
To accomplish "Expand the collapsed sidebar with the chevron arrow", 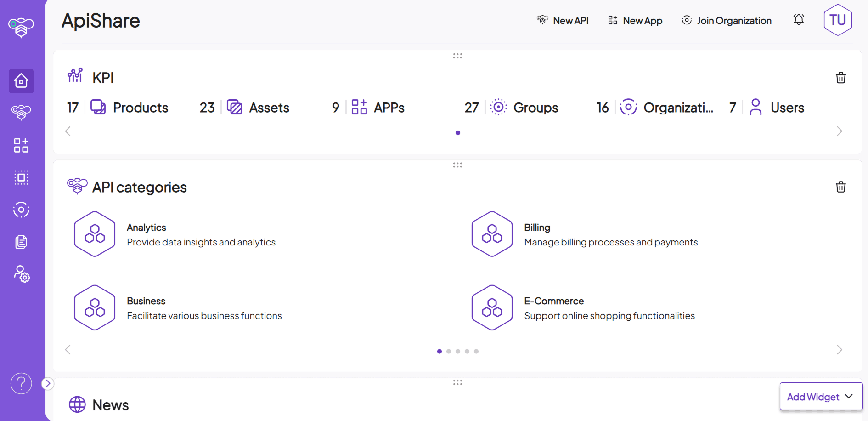I will [47, 383].
